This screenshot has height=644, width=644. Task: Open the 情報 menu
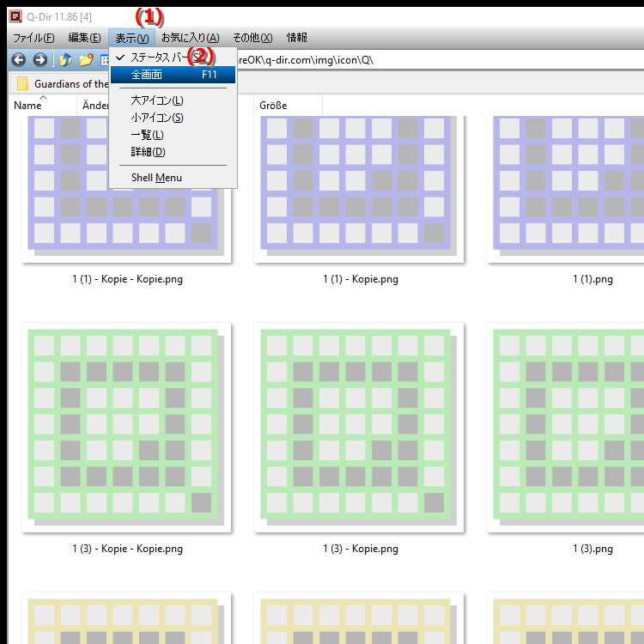(296, 38)
